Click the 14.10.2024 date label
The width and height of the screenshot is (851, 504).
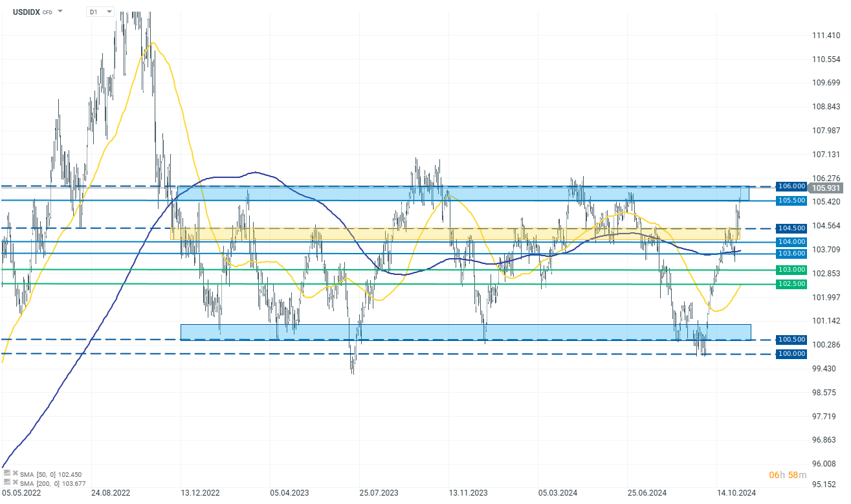pos(736,492)
